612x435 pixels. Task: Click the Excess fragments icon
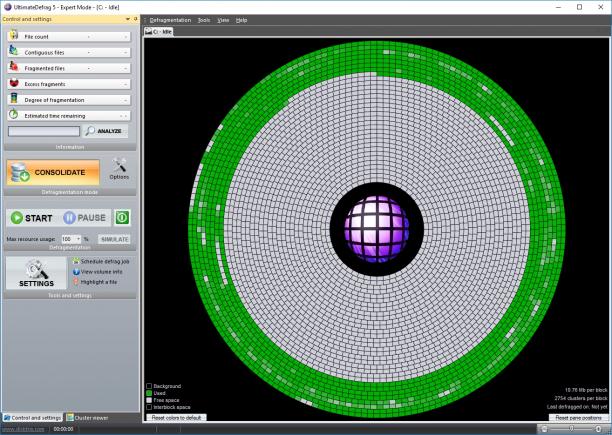[x=14, y=83]
